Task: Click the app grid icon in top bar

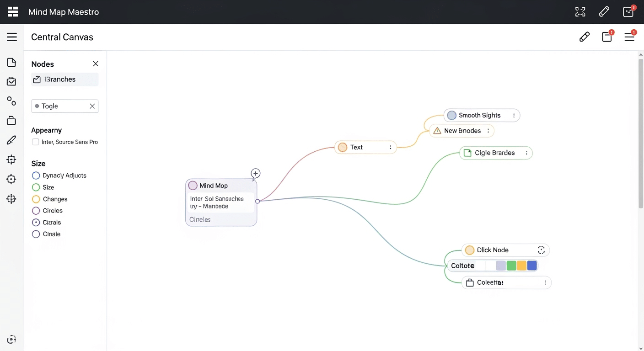Action: tap(13, 12)
